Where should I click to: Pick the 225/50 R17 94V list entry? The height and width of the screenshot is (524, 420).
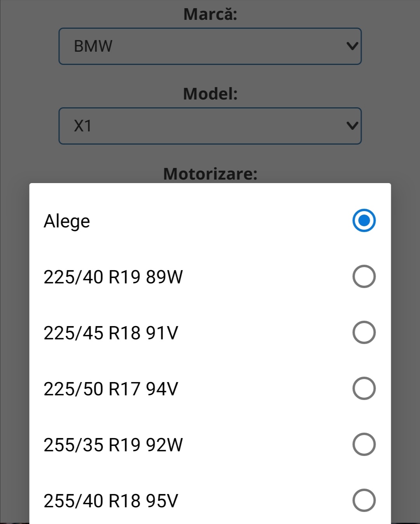(111, 389)
